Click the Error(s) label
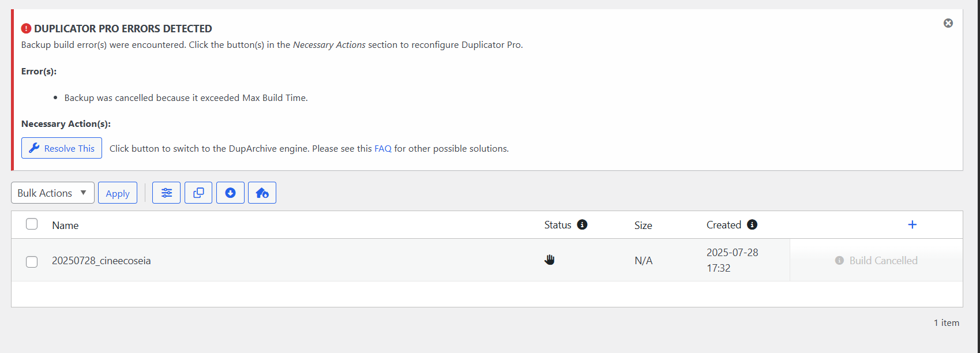 tap(39, 72)
